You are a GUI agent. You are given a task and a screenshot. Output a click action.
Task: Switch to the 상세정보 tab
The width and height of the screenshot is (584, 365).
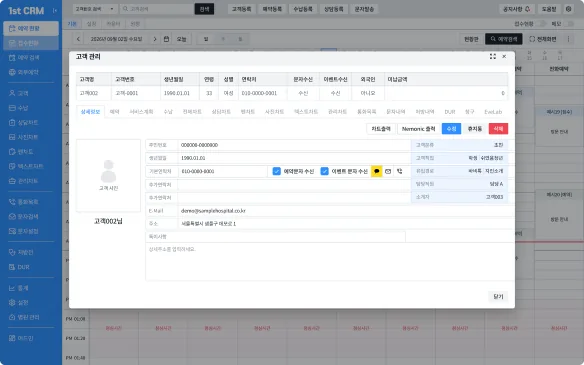point(91,112)
